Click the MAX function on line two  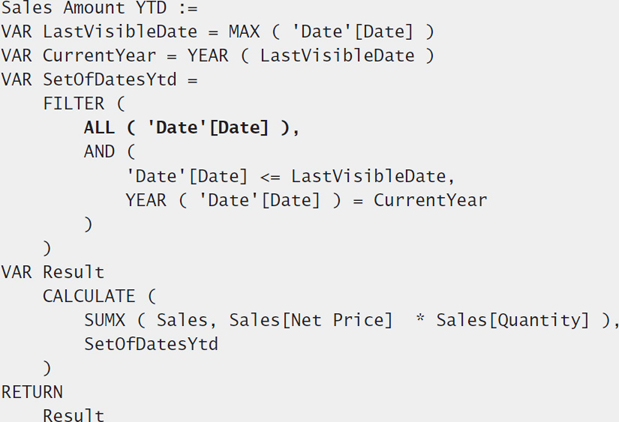[x=244, y=32]
